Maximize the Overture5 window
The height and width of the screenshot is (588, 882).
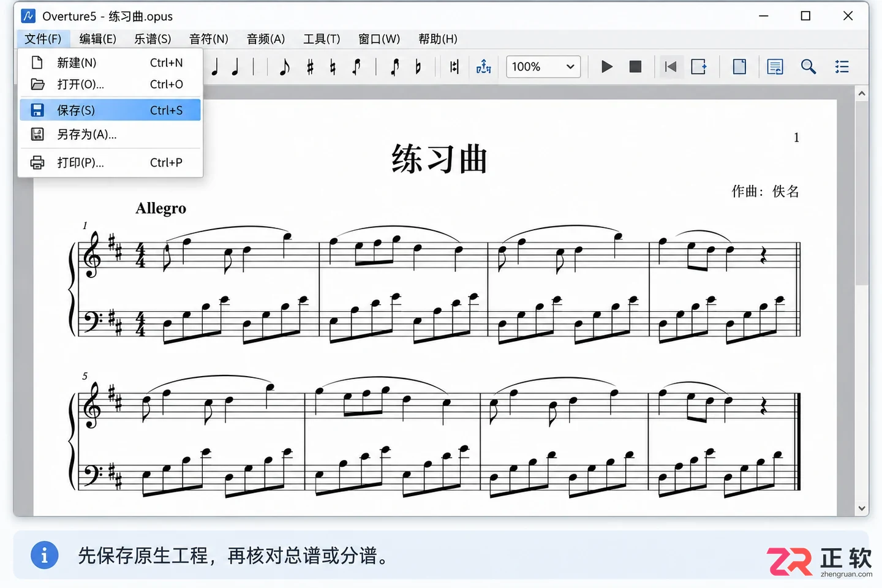click(805, 16)
